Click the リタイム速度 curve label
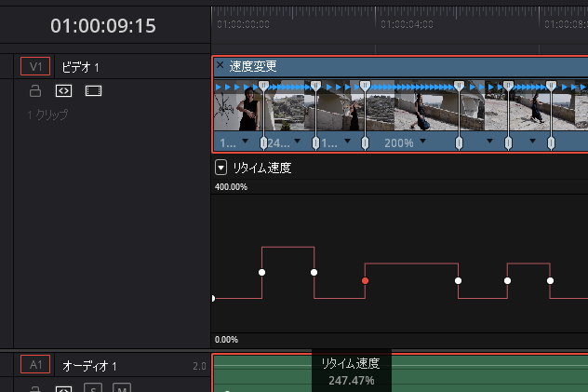 pos(262,168)
